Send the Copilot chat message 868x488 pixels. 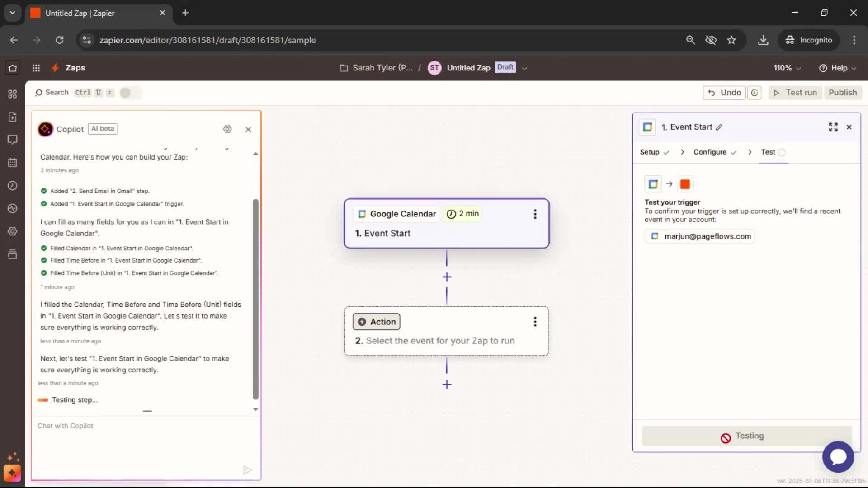tap(247, 470)
